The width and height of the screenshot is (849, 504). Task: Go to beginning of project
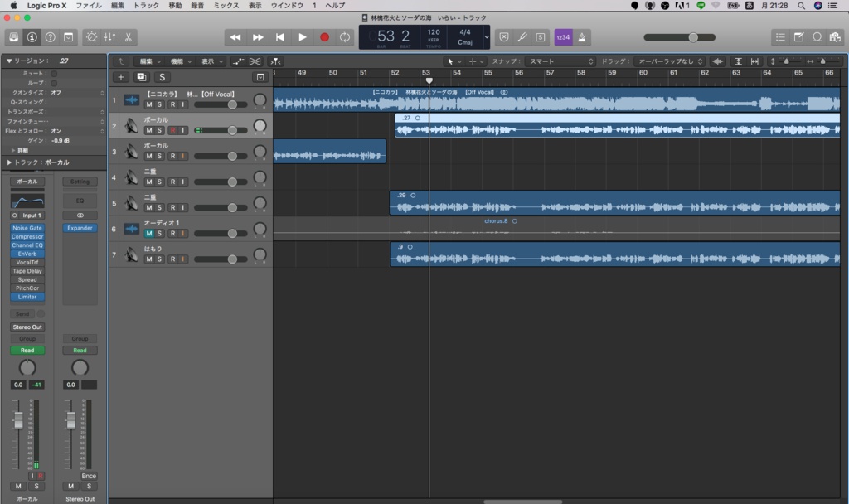click(x=280, y=37)
